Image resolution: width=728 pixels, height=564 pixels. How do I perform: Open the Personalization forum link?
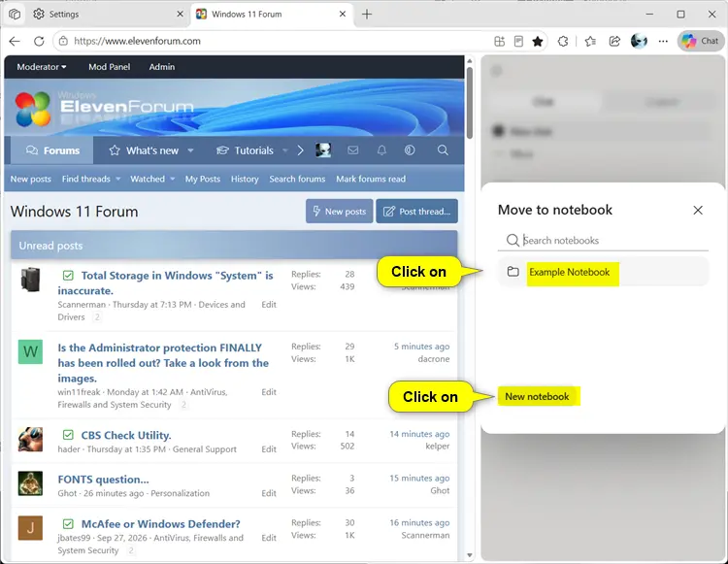(x=181, y=493)
